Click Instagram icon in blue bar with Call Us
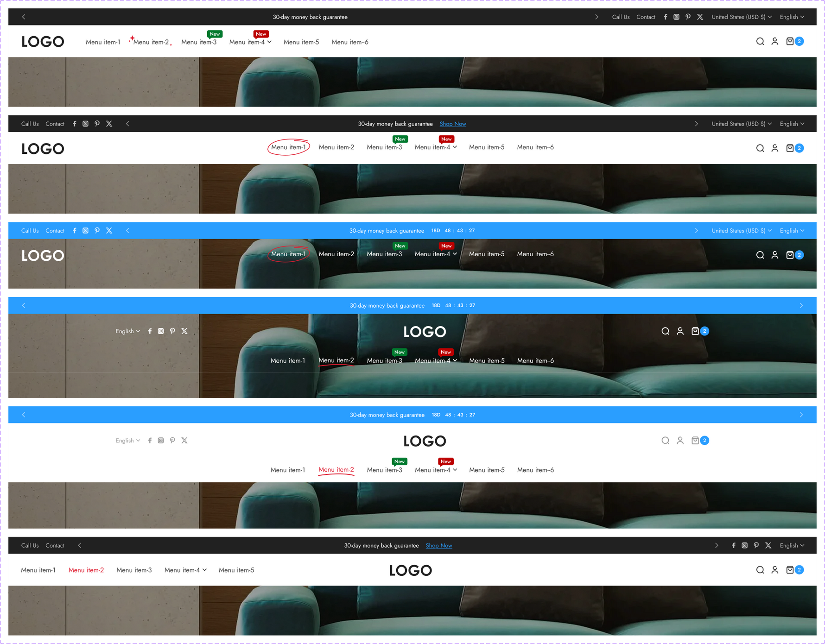 point(86,231)
